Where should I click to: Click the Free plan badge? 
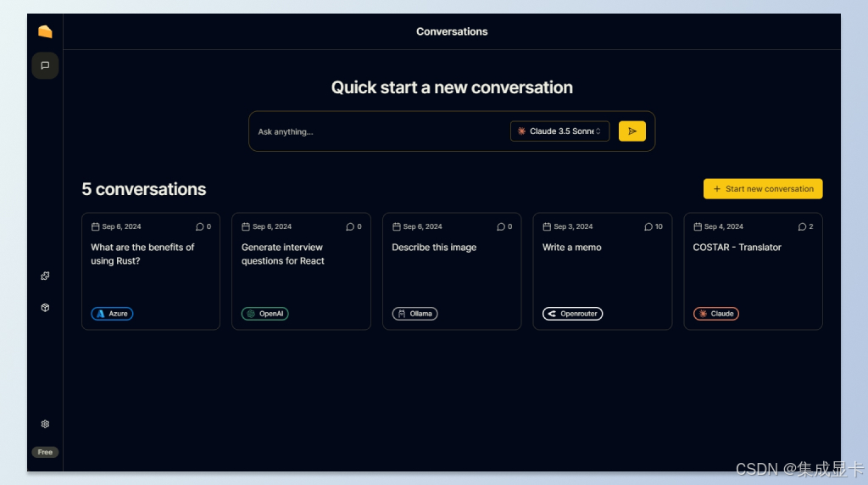(x=45, y=452)
